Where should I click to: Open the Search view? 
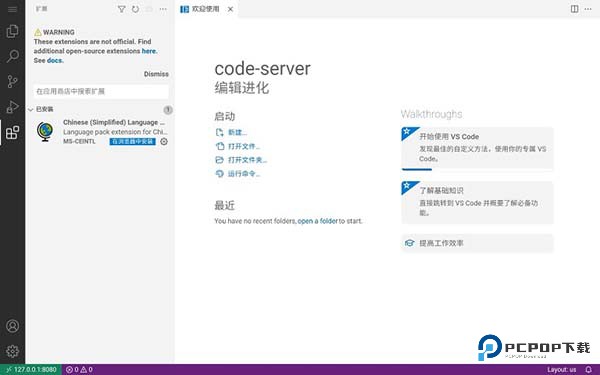[12, 56]
